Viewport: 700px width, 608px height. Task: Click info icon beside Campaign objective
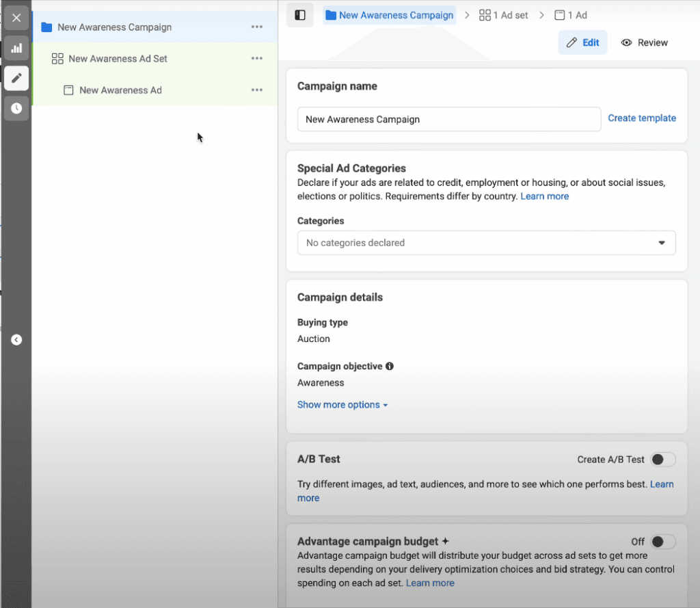390,367
